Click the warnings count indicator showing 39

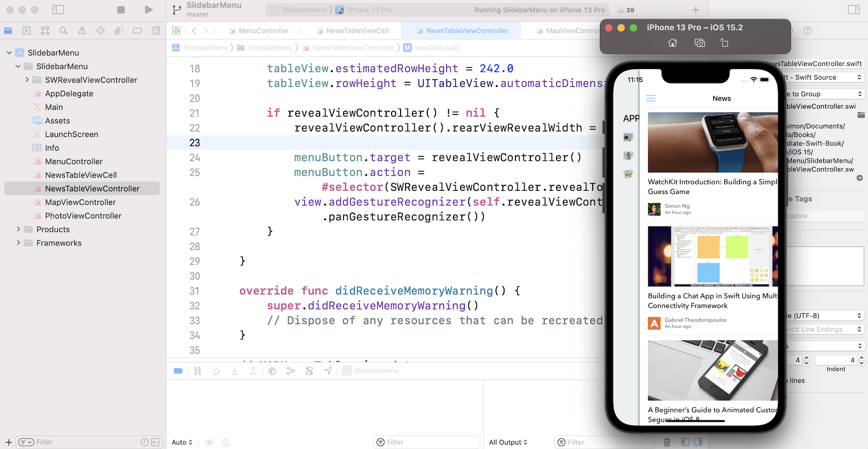tap(626, 10)
